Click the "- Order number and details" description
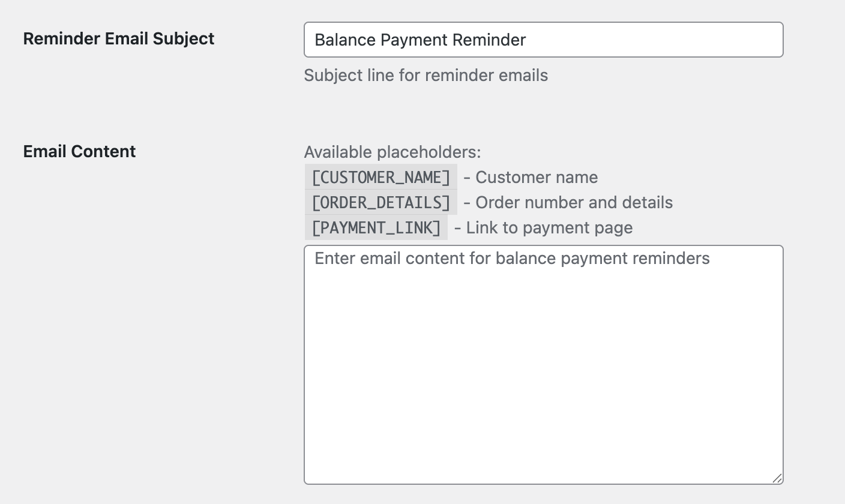This screenshot has width=845, height=504. point(568,203)
